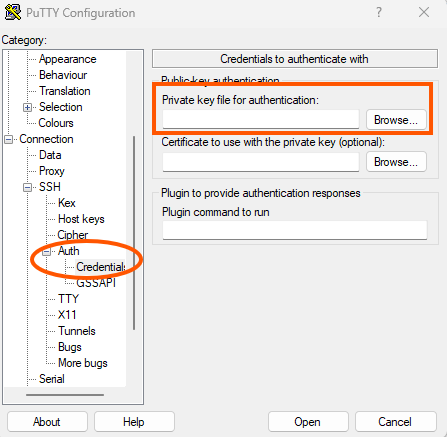Click the 'Private key file for authentication' label
The width and height of the screenshot is (447, 437).
pyautogui.click(x=240, y=100)
